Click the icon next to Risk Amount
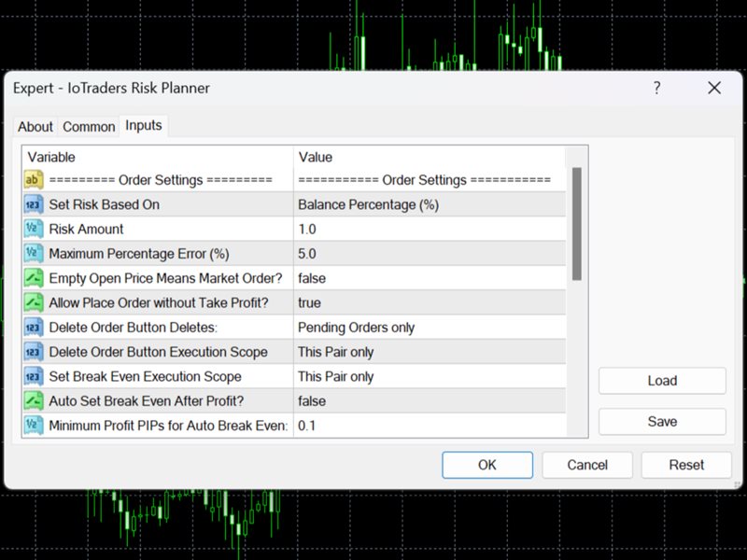This screenshot has height=560, width=747. coord(34,229)
